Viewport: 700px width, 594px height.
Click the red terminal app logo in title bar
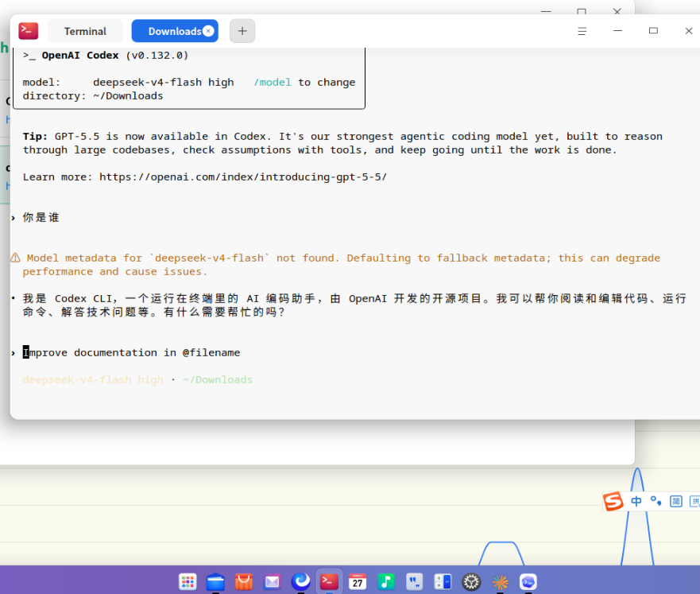28,31
